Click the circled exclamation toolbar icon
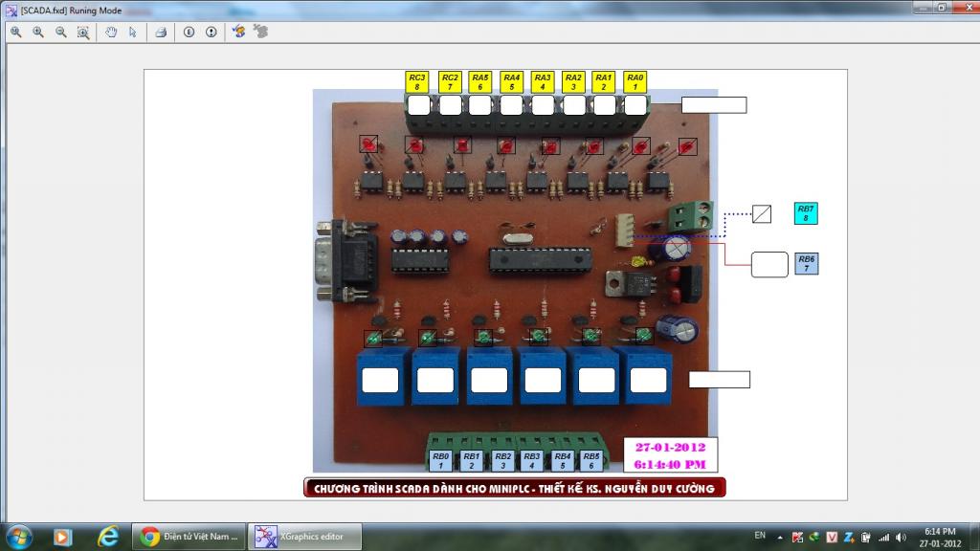The image size is (980, 551). tap(212, 32)
